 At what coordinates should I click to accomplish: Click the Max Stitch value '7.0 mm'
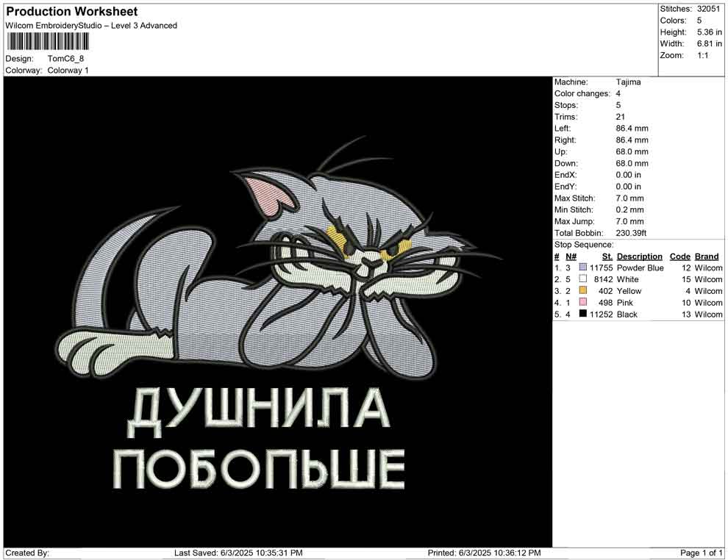pos(629,198)
